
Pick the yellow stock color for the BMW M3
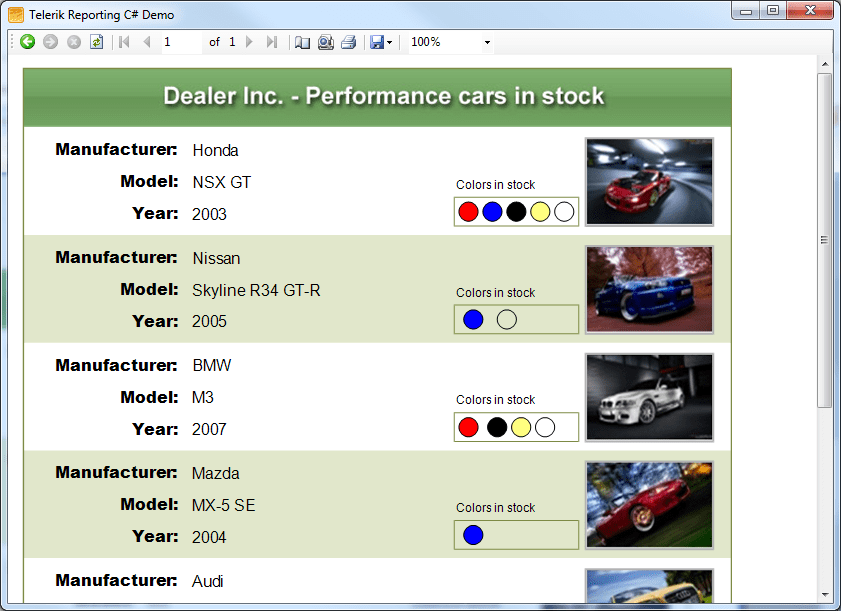click(x=521, y=427)
